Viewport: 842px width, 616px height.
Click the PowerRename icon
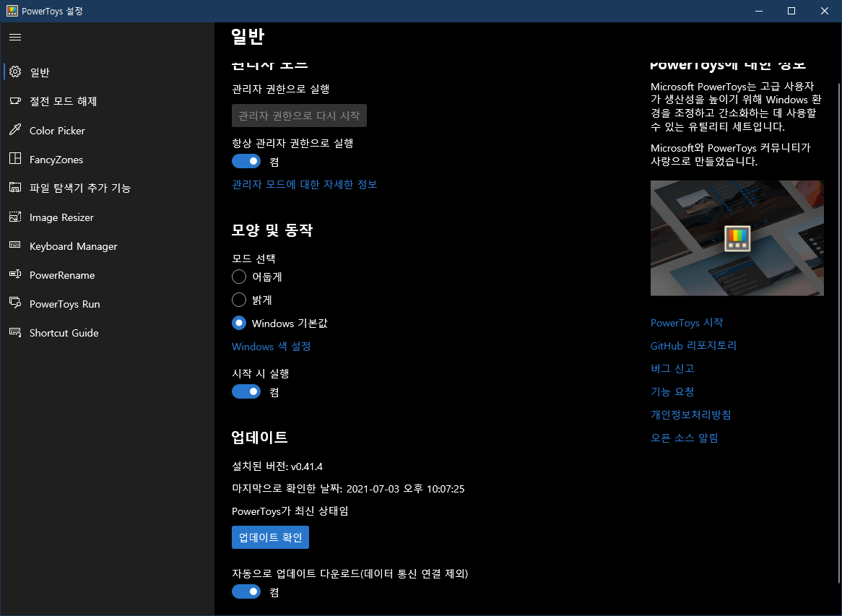[15, 274]
